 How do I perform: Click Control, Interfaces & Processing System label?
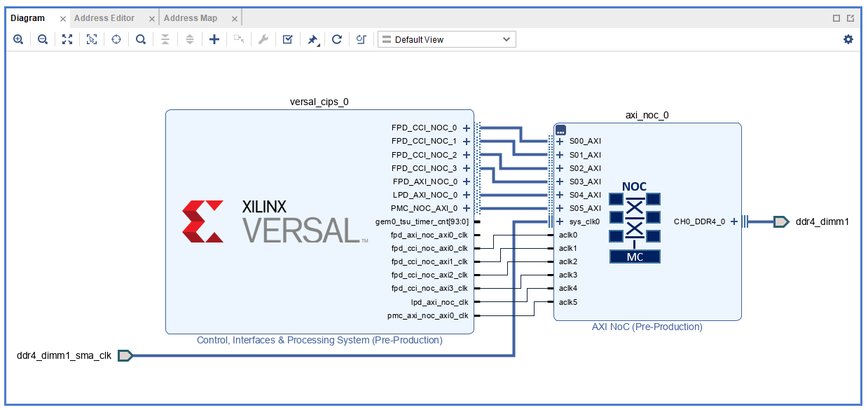pyautogui.click(x=319, y=340)
